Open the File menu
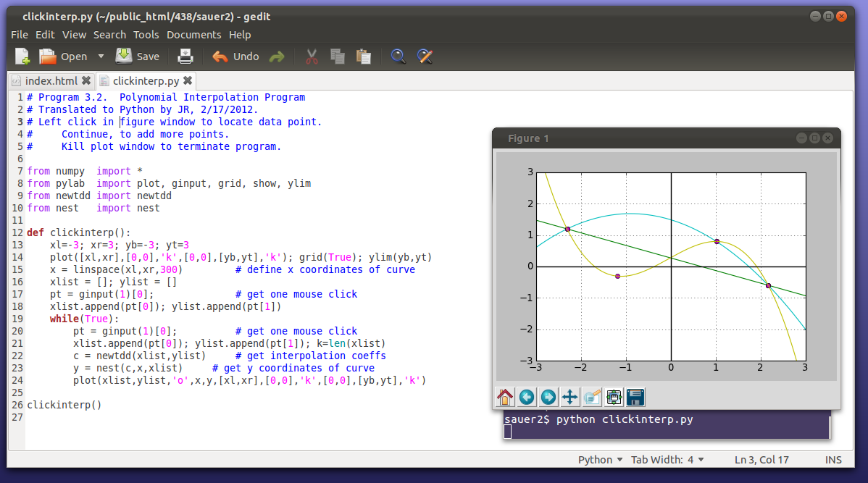Image resolution: width=868 pixels, height=483 pixels. 20,34
